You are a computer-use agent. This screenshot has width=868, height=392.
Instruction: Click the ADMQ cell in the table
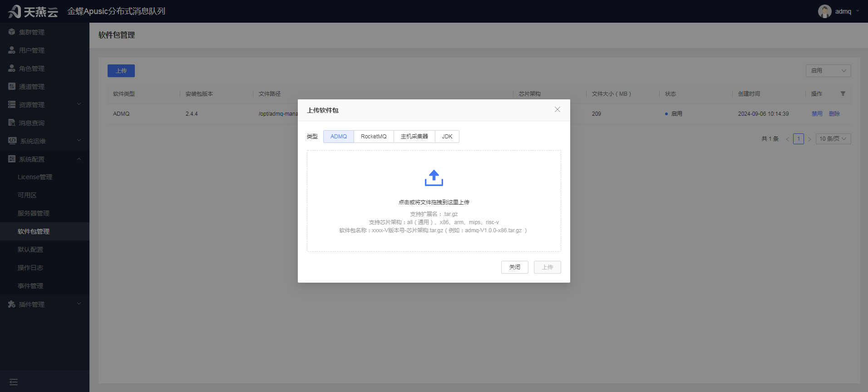(x=121, y=114)
